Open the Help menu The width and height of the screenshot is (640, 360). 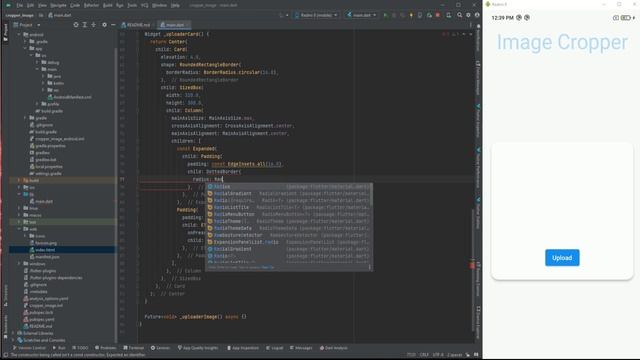coord(175,5)
